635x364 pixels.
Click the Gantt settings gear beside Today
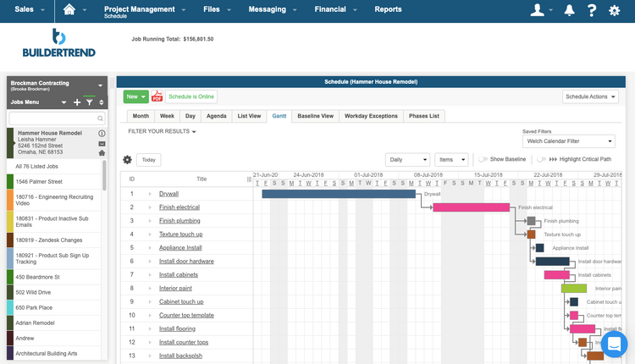[x=128, y=160]
